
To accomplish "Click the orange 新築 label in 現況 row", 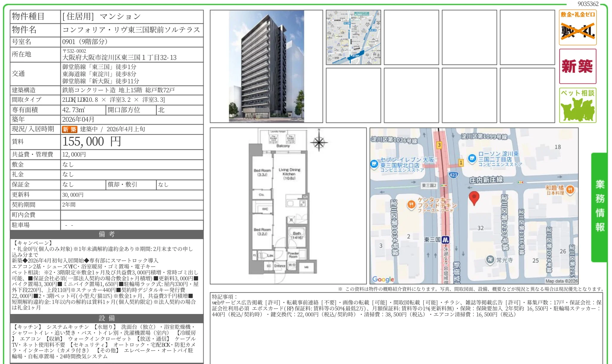I will (69, 129).
